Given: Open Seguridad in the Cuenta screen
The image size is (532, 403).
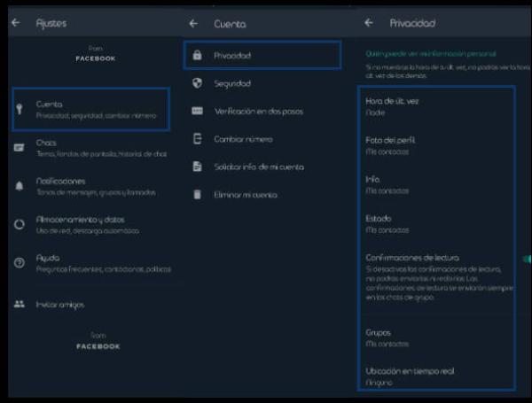Looking at the screenshot, I should [262, 83].
